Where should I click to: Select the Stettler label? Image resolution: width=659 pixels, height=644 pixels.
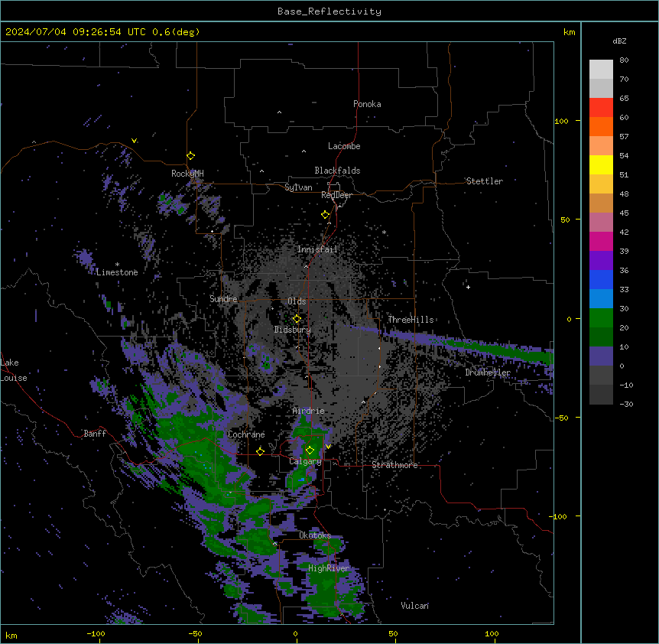pos(485,181)
